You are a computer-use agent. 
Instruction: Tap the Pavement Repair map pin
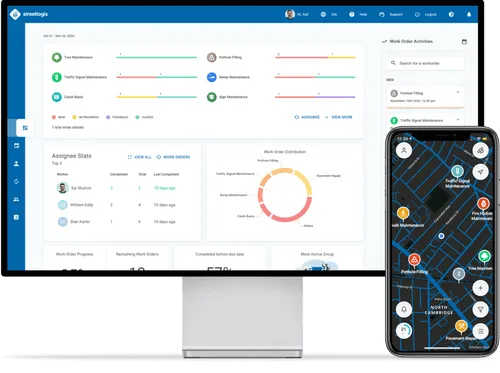[461, 326]
